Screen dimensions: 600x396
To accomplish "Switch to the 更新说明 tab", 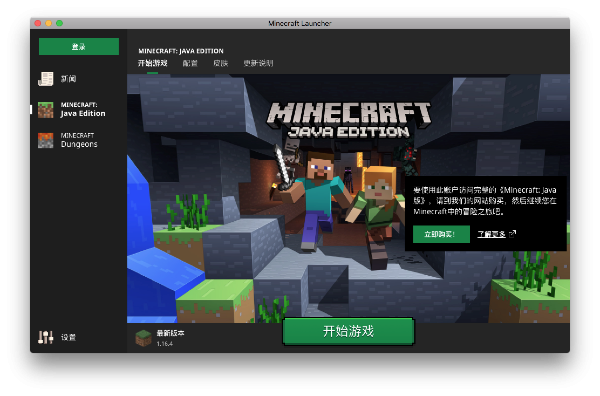I will 258,63.
